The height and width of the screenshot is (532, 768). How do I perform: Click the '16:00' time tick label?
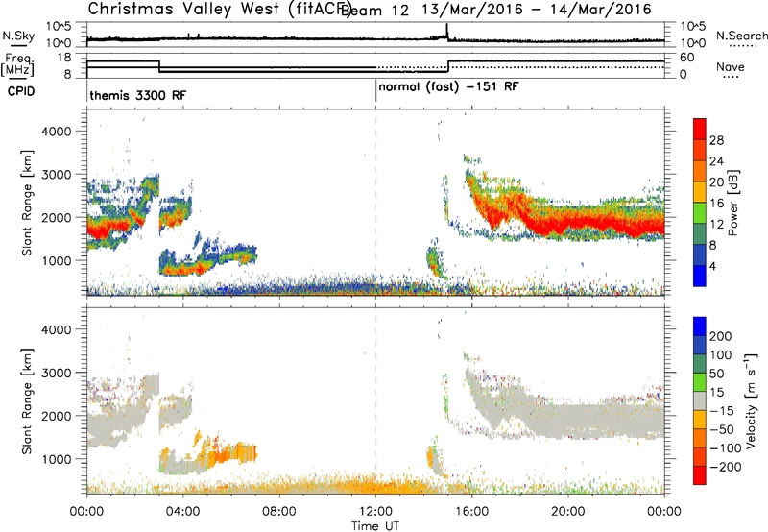(472, 512)
